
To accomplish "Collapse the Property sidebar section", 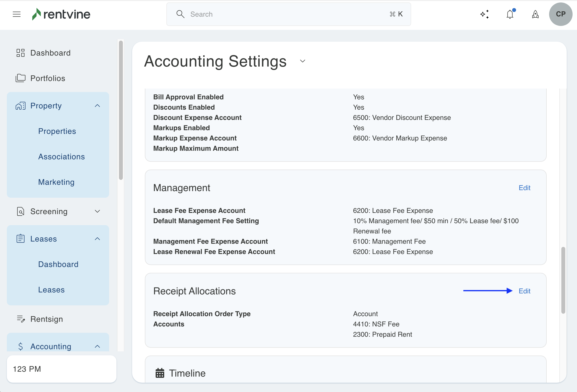I will click(x=97, y=106).
